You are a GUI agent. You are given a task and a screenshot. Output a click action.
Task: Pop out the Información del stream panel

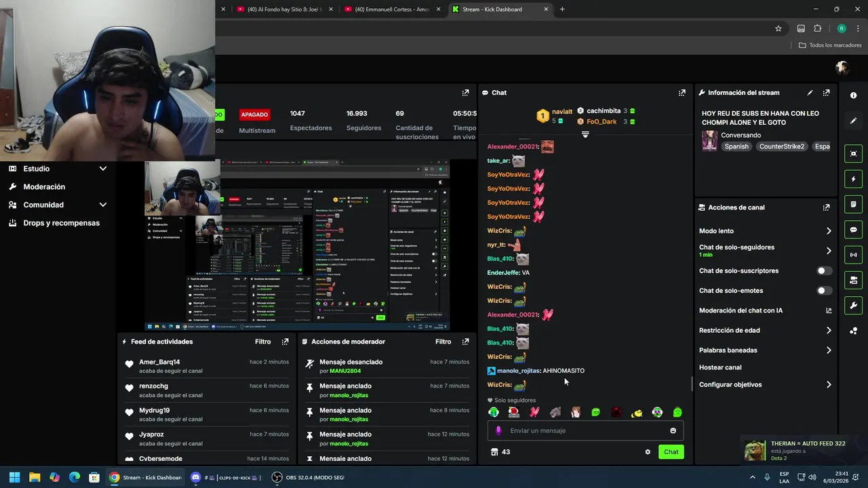826,93
